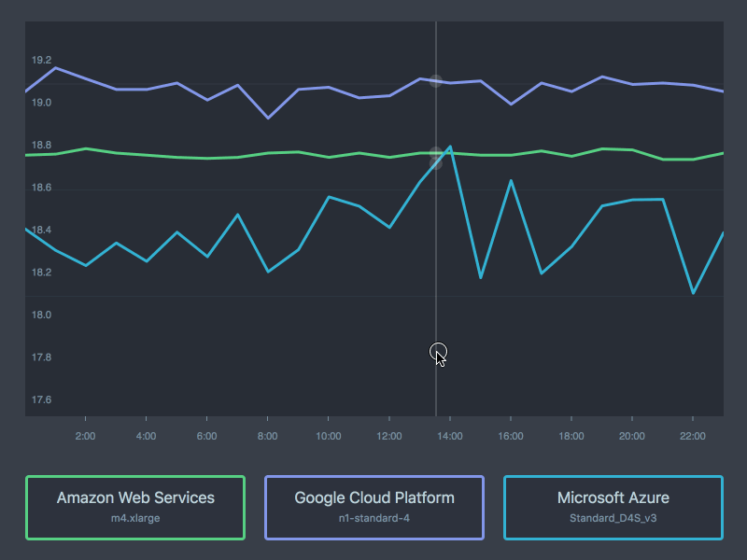Select the 2:00 axis label

(85, 436)
